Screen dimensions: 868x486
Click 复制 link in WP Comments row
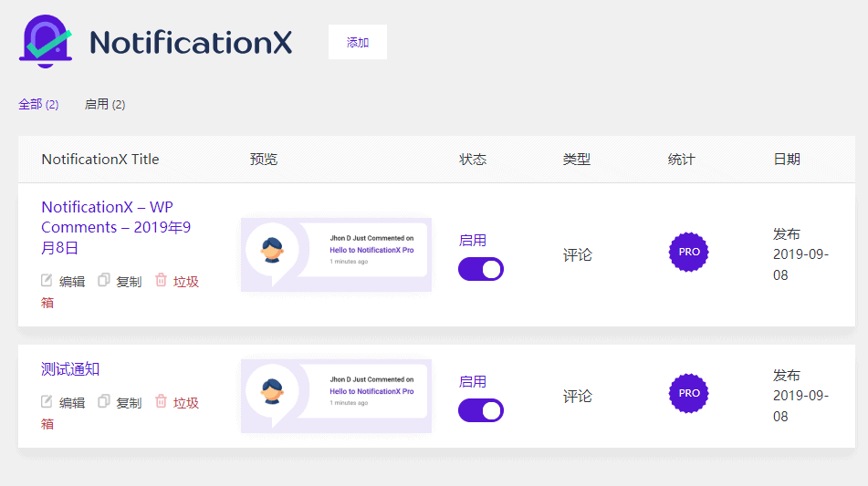tap(129, 282)
